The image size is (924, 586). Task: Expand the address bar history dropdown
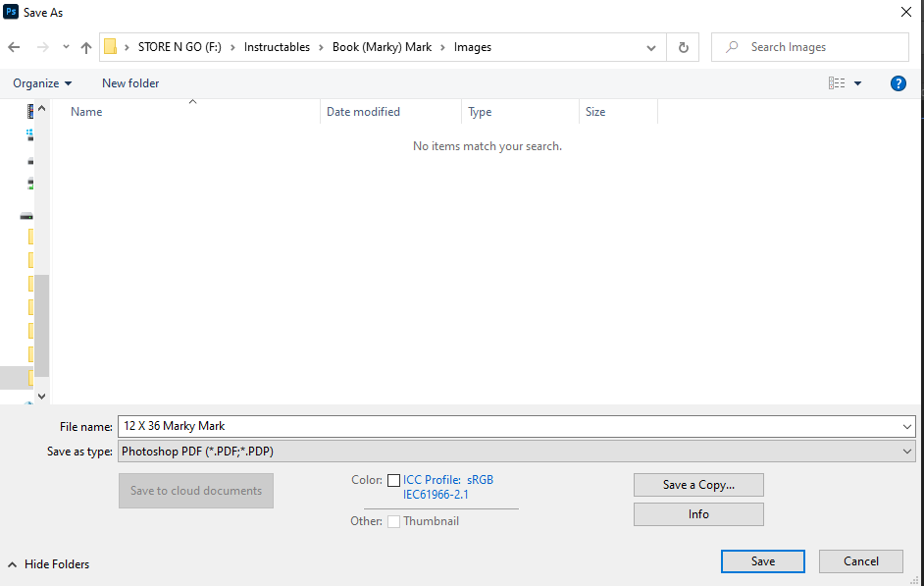(651, 48)
